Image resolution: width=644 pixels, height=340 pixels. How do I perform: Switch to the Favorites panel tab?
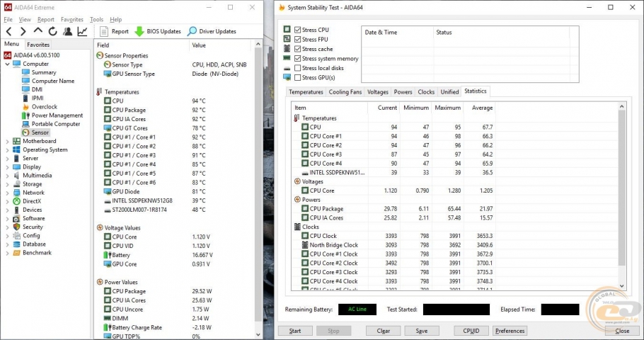pos(38,45)
